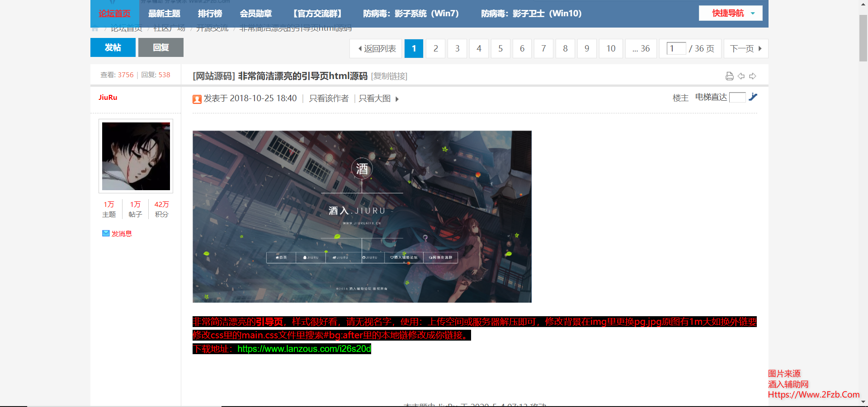Click the [网站源码] category link
Viewport: 868px width, 407px height.
[214, 76]
